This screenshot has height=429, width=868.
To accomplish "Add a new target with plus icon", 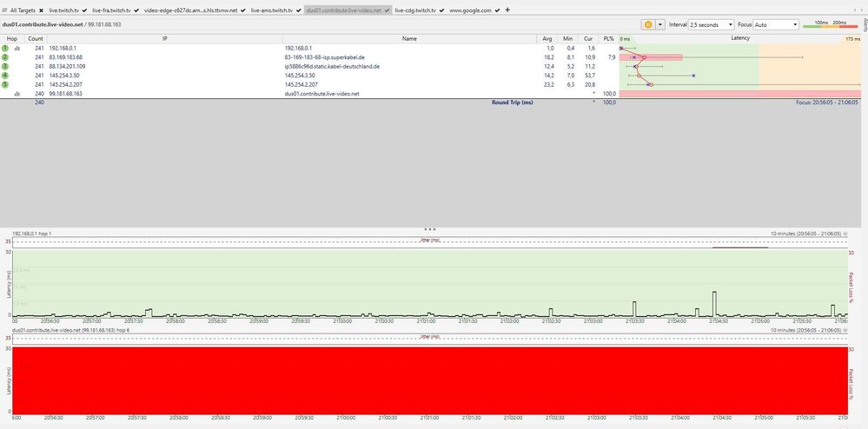I will (x=507, y=10).
